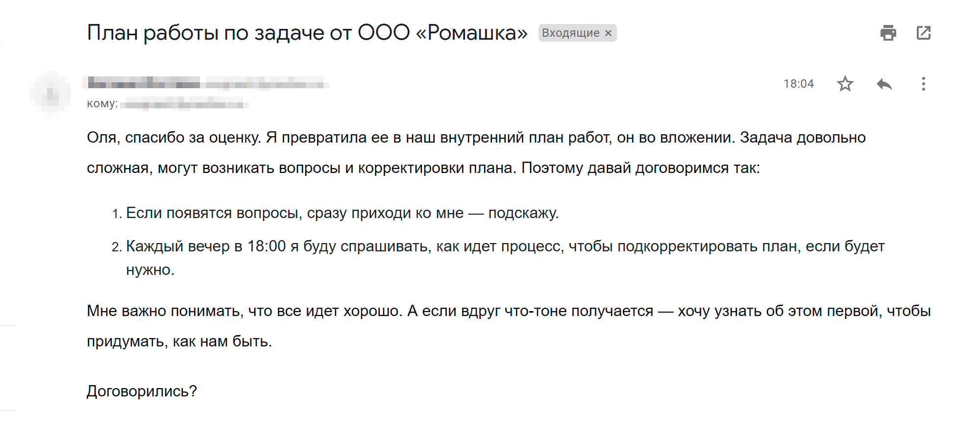Click the blurred sender name

point(144,83)
